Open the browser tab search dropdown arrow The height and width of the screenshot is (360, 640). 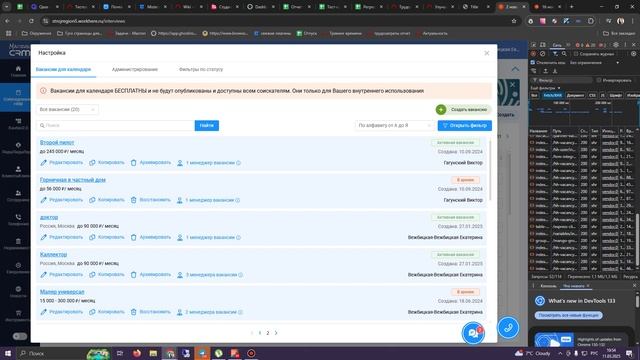pyautogui.click(x=7, y=7)
